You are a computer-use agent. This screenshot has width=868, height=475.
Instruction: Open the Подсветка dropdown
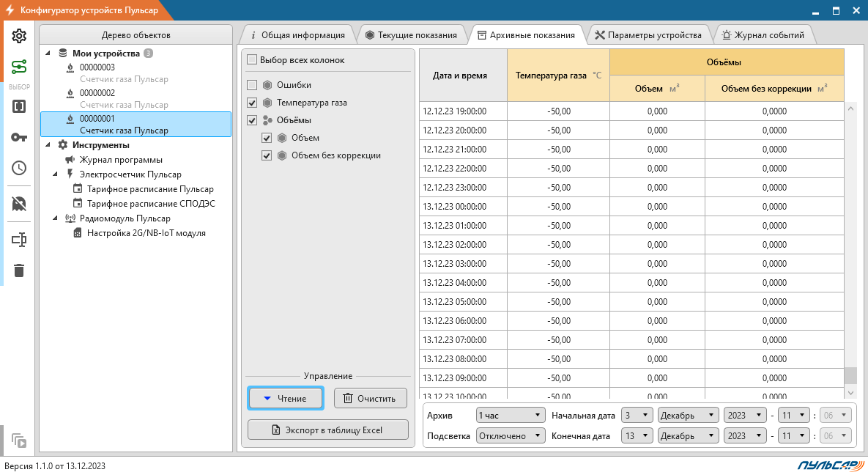[510, 435]
